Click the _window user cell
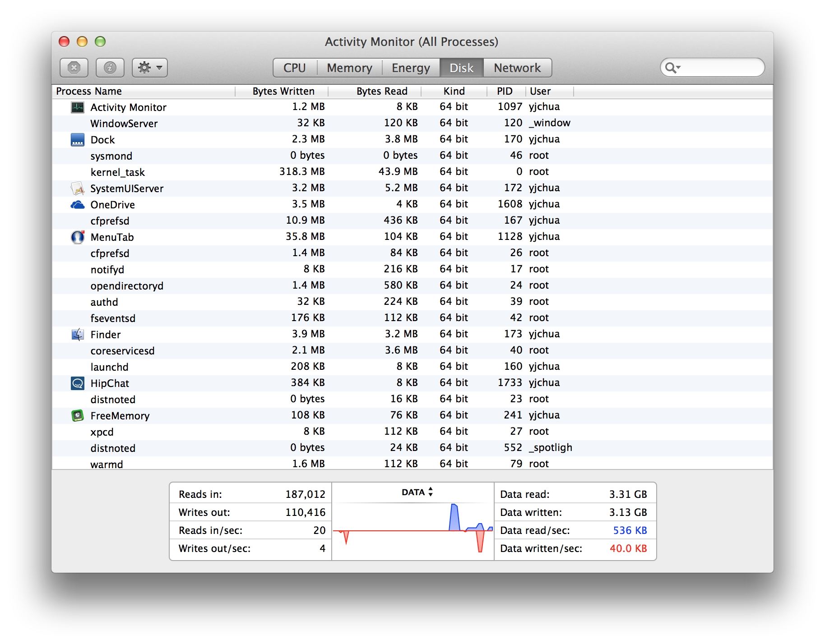 pyautogui.click(x=550, y=123)
